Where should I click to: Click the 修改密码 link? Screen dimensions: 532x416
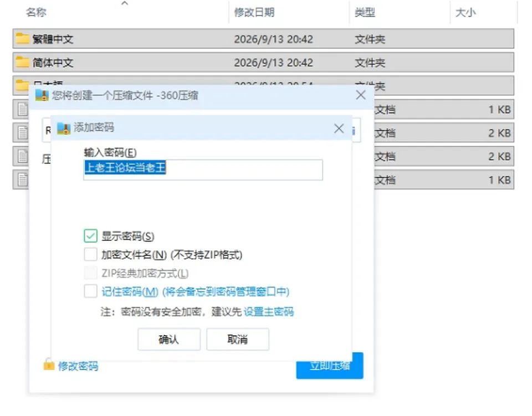pos(78,366)
